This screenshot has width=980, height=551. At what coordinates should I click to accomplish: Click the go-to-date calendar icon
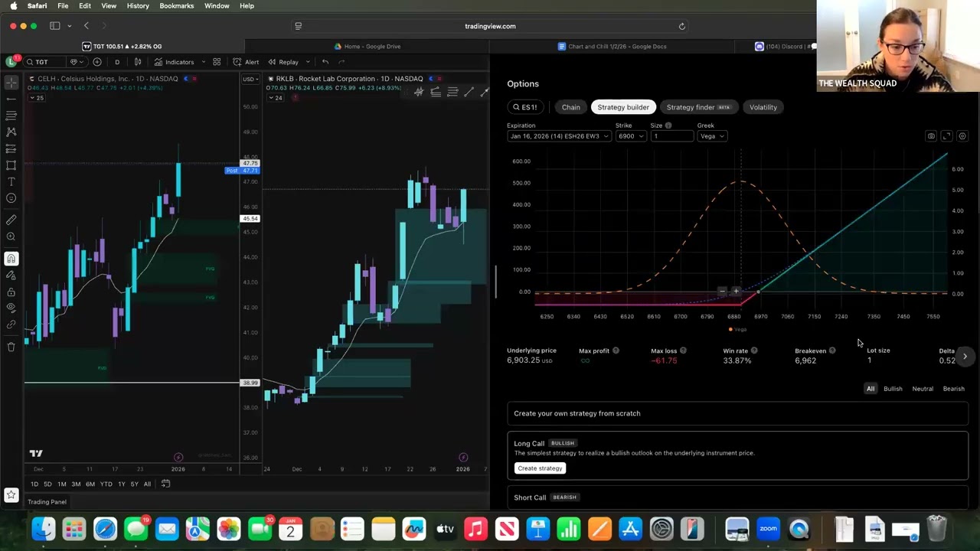[x=165, y=484]
